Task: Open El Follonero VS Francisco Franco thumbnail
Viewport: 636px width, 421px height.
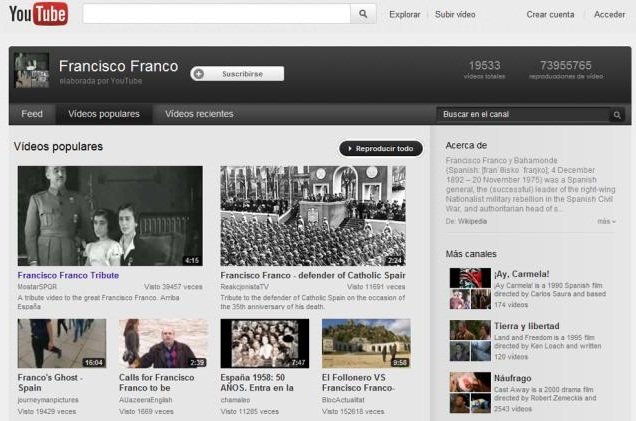Action: [366, 344]
